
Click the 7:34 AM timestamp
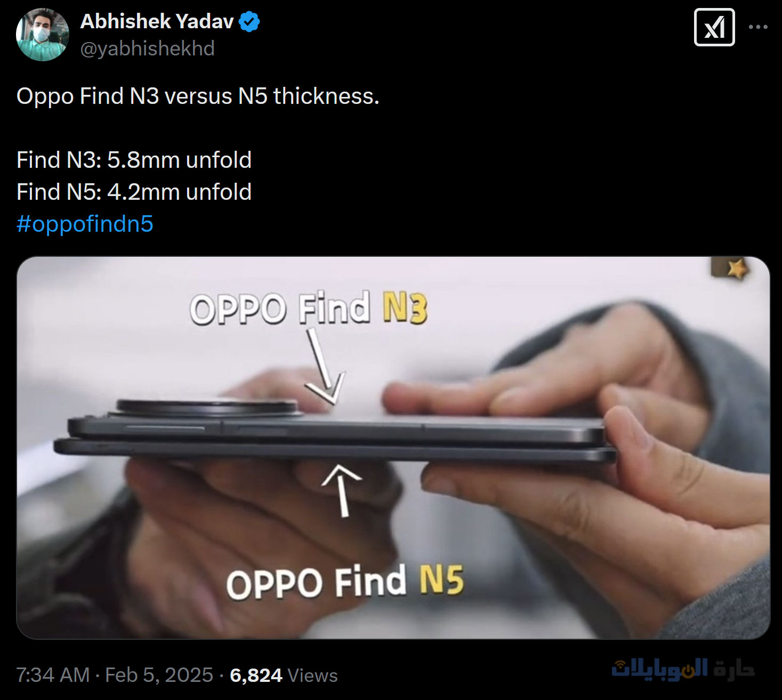pos(53,675)
